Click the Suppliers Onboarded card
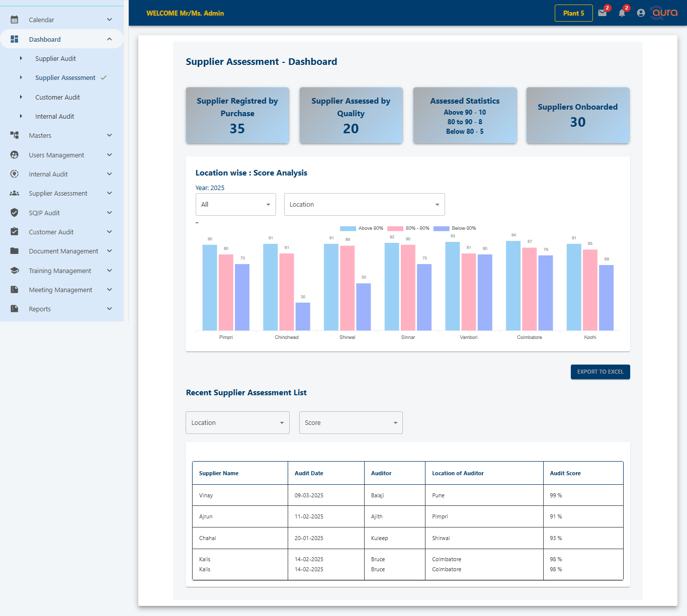 click(578, 116)
